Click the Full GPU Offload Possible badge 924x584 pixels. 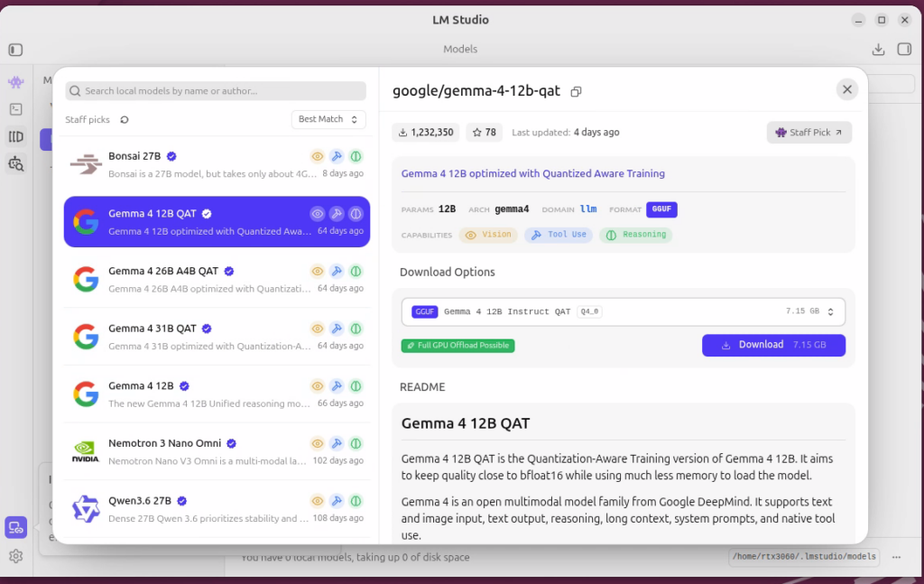457,346
